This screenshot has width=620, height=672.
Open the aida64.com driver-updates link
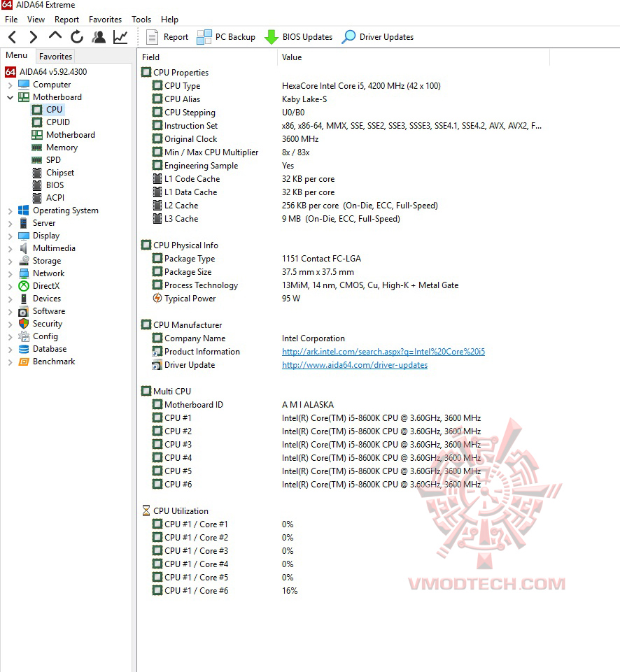[x=355, y=365]
